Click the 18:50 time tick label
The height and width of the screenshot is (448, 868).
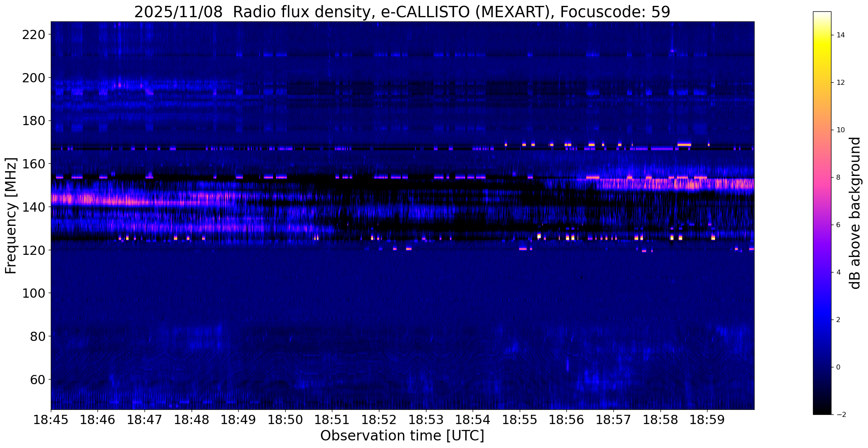pyautogui.click(x=286, y=420)
